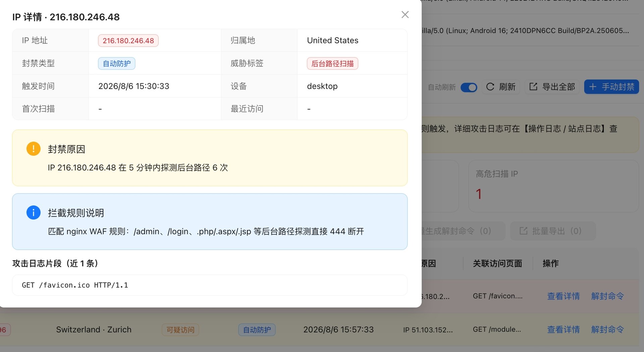Click the 批量导出 (0) button
Screen dimensions: 644x352
[553, 231]
